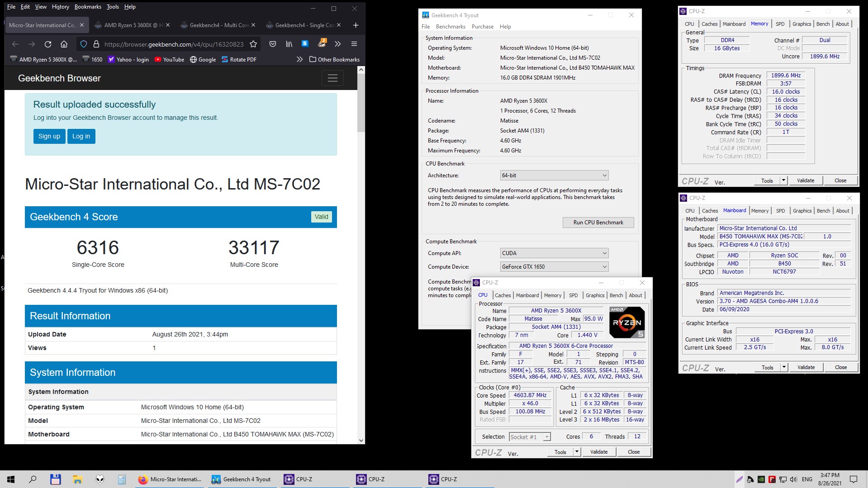
Task: Click the back arrow in Firefox
Action: tap(15, 44)
